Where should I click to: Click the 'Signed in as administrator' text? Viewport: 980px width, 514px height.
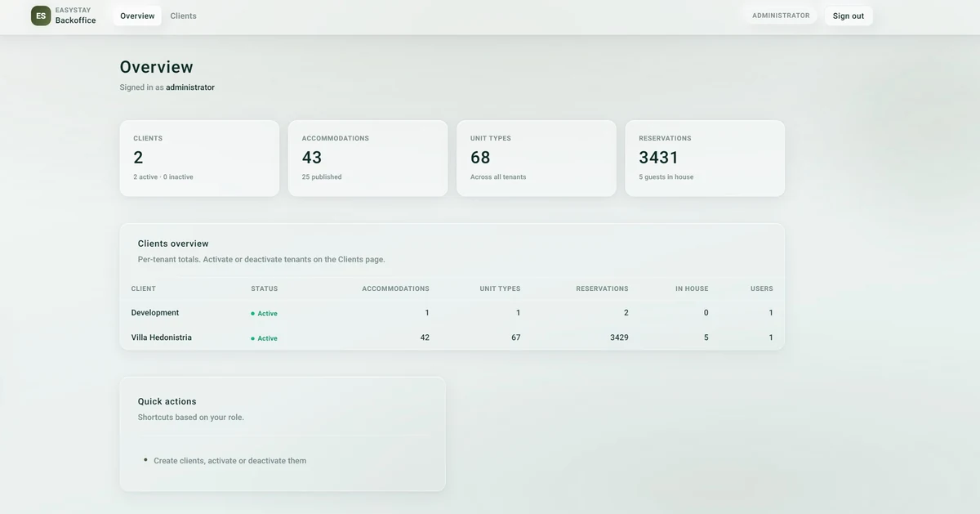pos(167,87)
